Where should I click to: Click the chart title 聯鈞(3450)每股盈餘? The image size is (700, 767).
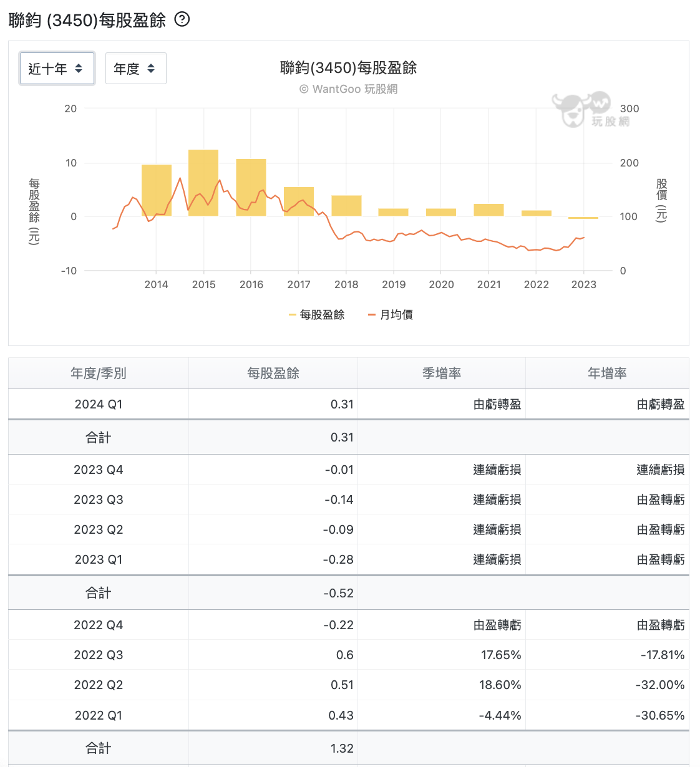coord(348,68)
